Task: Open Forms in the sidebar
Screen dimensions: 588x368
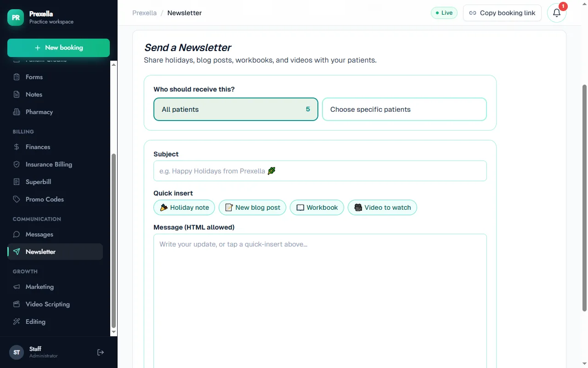Action: coord(55,77)
